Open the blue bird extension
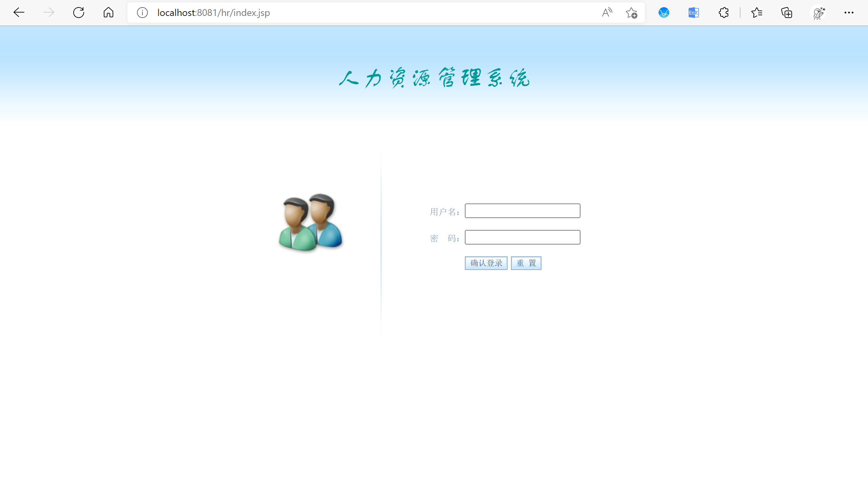Viewport: 868px width, 487px height. click(664, 13)
